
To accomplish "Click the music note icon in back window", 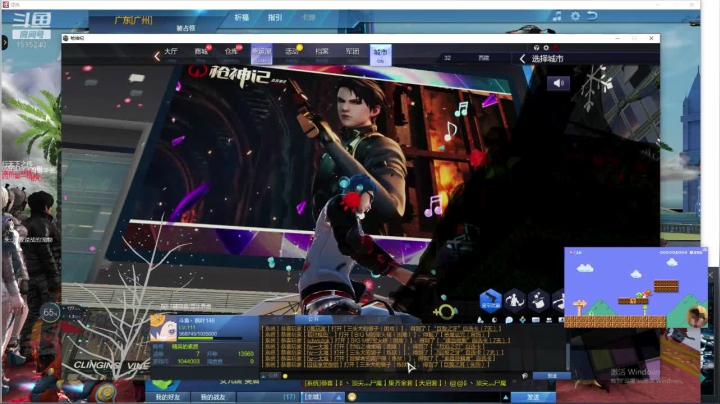I will (x=557, y=17).
